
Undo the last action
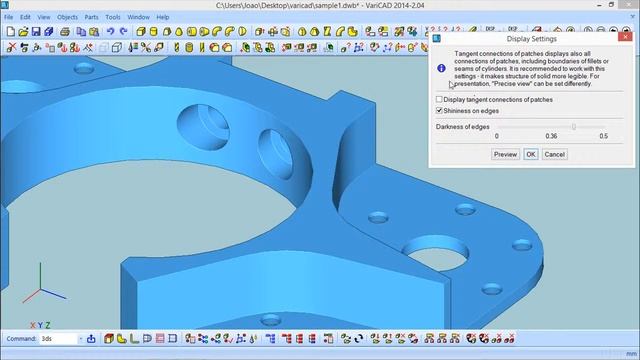coord(110,31)
